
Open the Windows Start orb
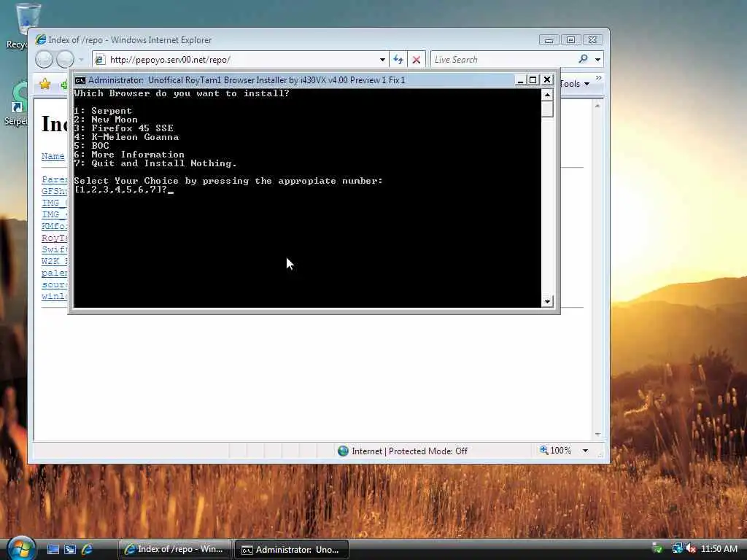tap(21, 548)
